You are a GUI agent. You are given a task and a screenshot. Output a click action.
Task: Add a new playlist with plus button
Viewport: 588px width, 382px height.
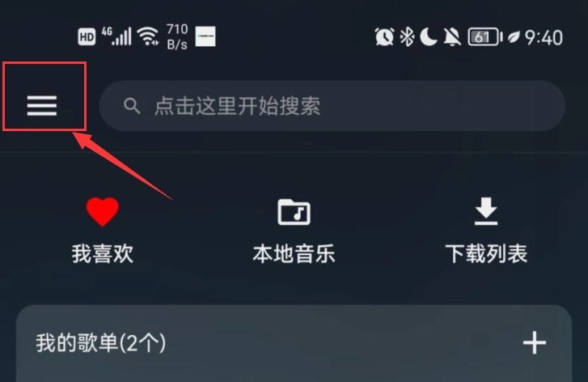point(535,342)
